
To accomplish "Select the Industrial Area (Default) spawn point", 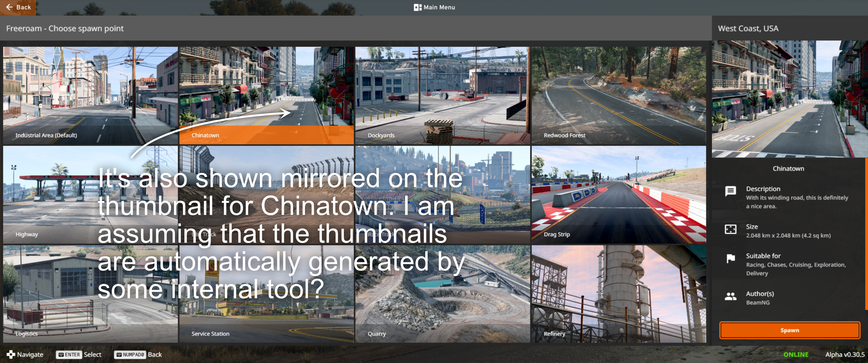I will (x=90, y=95).
